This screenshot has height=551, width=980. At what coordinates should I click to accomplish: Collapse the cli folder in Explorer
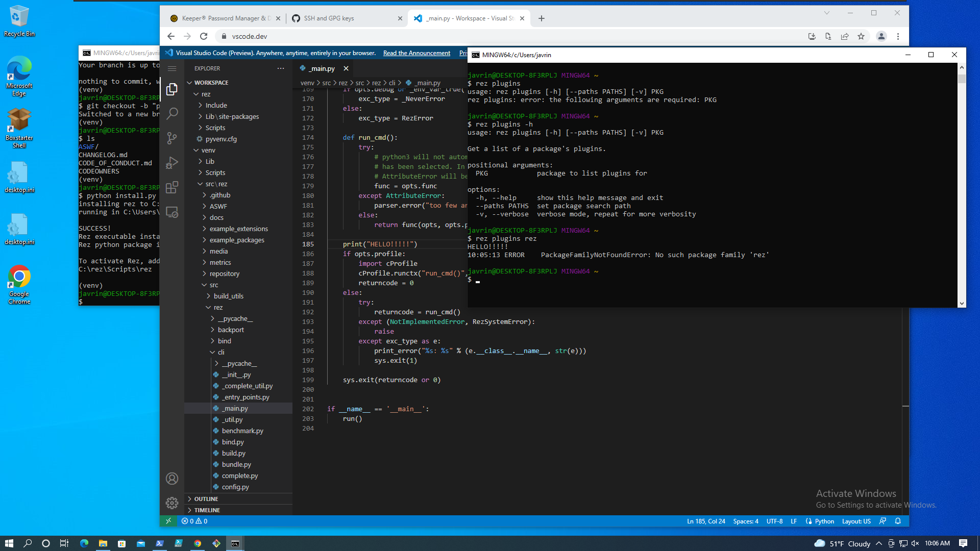[220, 353]
